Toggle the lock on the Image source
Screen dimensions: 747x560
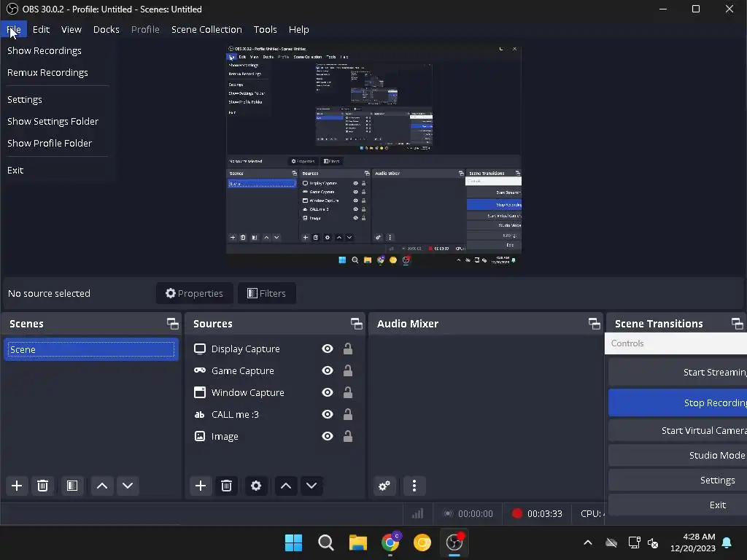tap(348, 436)
